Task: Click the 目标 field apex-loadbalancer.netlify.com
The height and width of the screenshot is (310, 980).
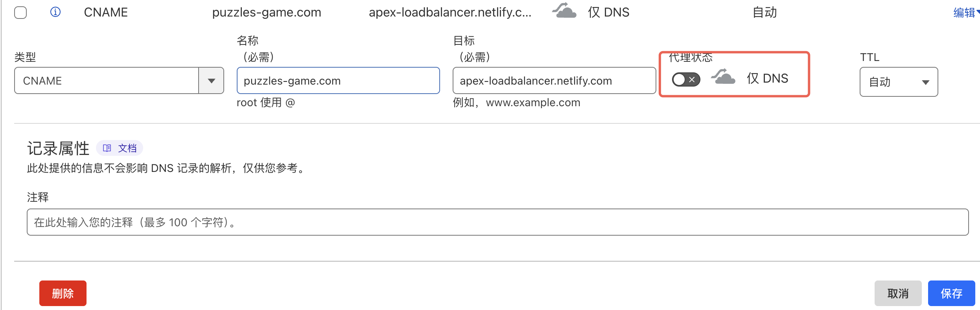Action: (554, 81)
